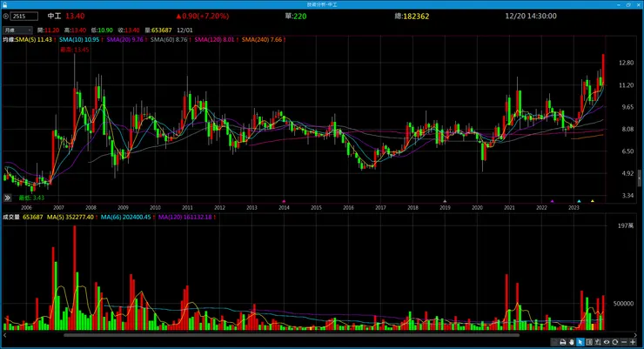The image size is (644, 349).
Task: Click the SMA(120) 8.01 label
Action: coord(214,40)
